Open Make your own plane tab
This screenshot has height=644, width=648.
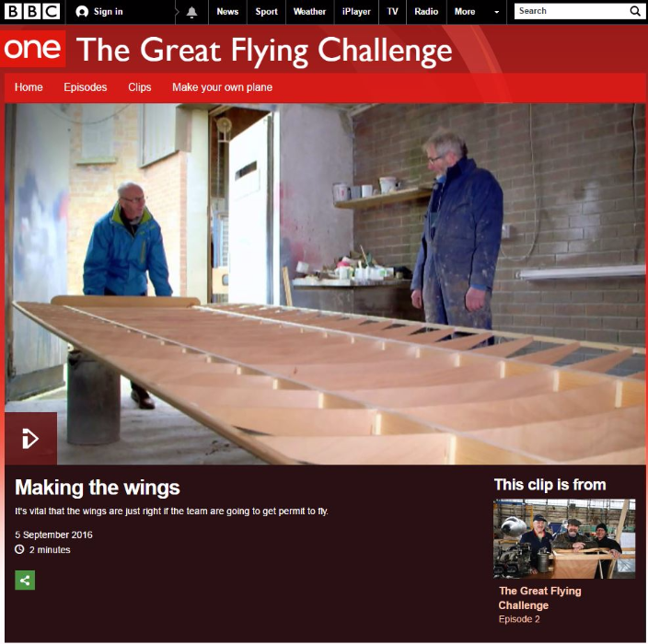[x=223, y=87]
